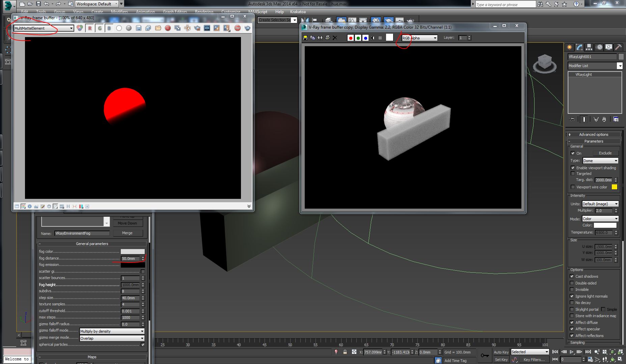
Task: Enable green channel in frame buffer copy
Action: tap(358, 38)
